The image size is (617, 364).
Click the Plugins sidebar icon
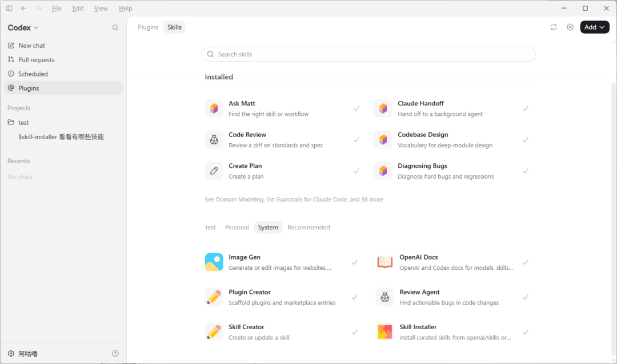[x=11, y=88]
